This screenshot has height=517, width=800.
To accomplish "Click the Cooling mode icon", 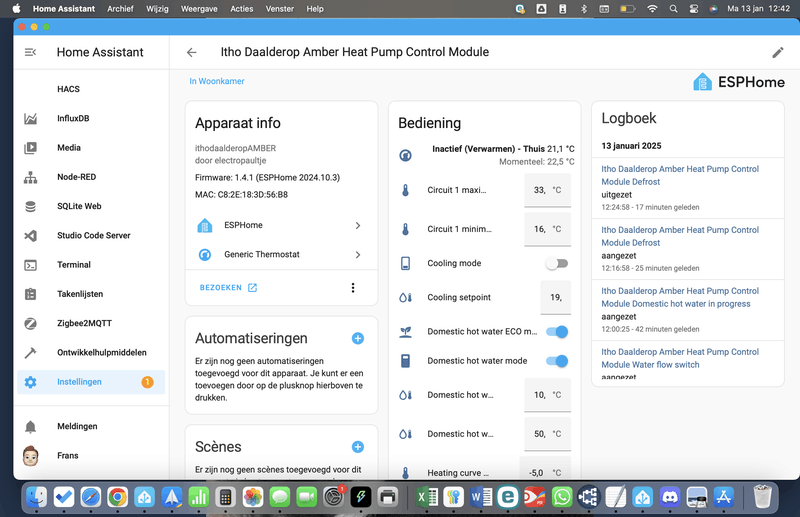I will pyautogui.click(x=405, y=263).
